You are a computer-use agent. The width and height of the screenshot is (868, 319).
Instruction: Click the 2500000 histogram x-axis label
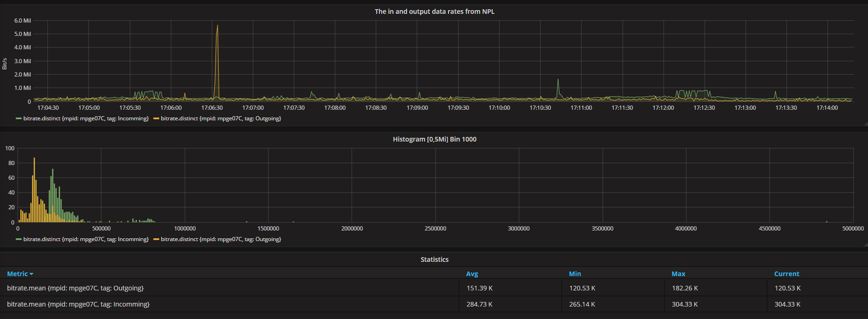(x=435, y=229)
